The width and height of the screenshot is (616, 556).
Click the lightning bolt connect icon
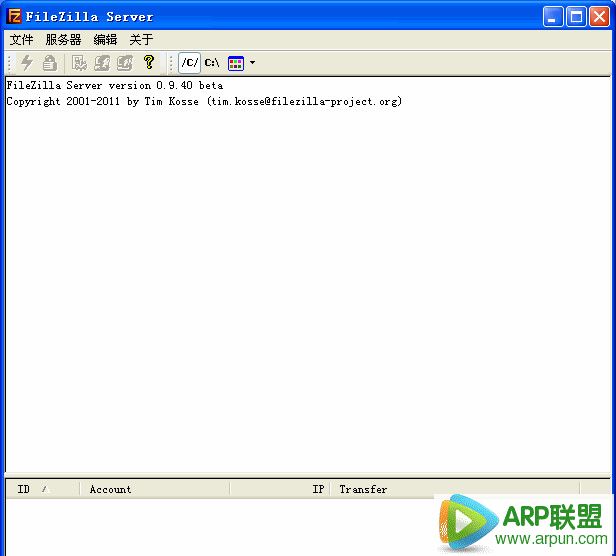tap(27, 63)
